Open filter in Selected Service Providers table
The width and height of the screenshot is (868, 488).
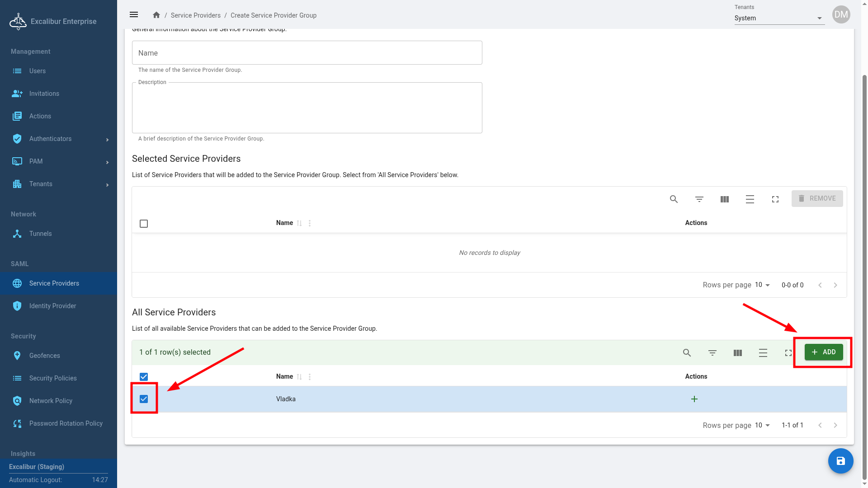click(x=699, y=199)
